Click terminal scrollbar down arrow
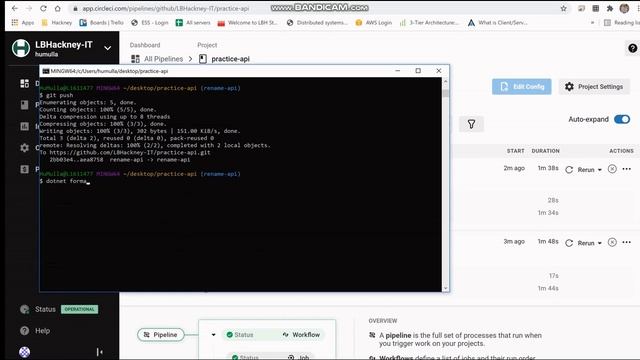This screenshot has width=640, height=360. 445,288
